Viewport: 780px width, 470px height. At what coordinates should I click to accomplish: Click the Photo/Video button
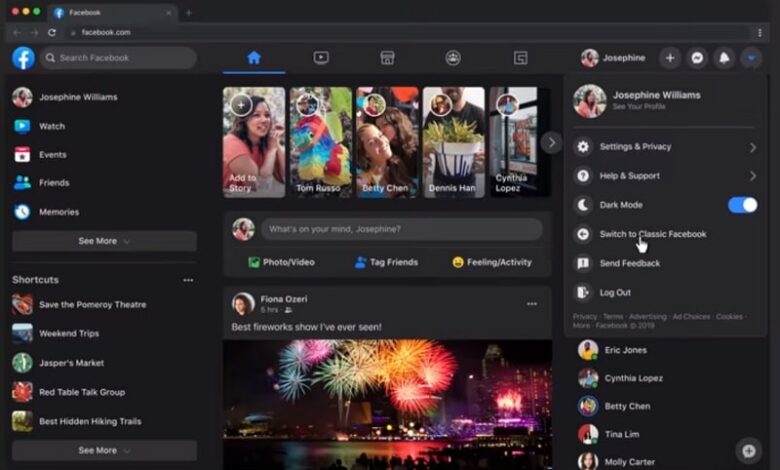[x=282, y=262]
